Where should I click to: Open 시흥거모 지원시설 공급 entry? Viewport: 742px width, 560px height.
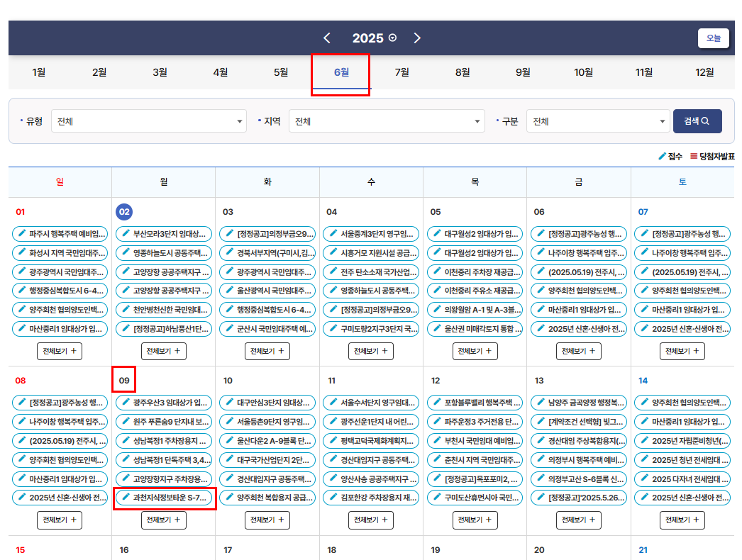tap(371, 252)
